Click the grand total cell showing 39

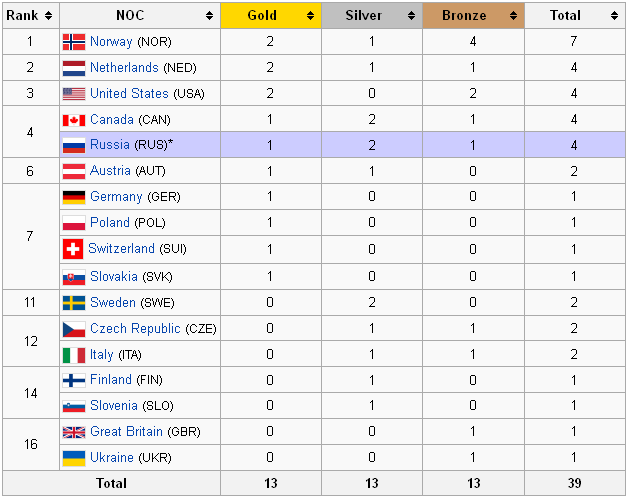(574, 483)
